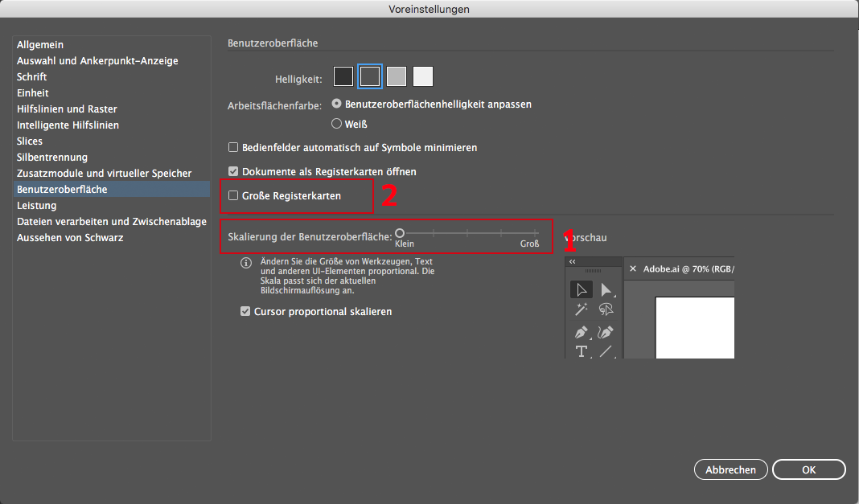The image size is (859, 504).
Task: Select the Curvature tool in preview
Action: 606,332
